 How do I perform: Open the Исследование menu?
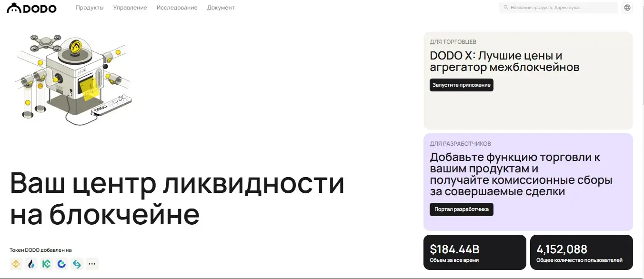coord(177,8)
